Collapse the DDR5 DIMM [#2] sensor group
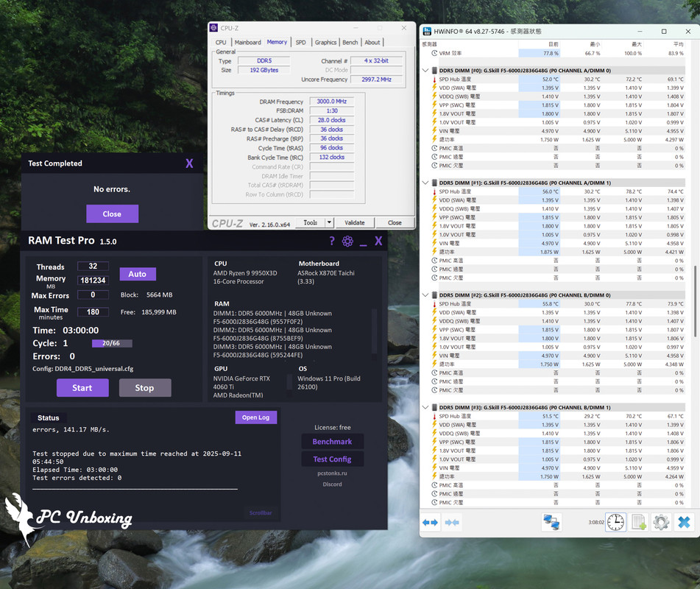 [425, 295]
